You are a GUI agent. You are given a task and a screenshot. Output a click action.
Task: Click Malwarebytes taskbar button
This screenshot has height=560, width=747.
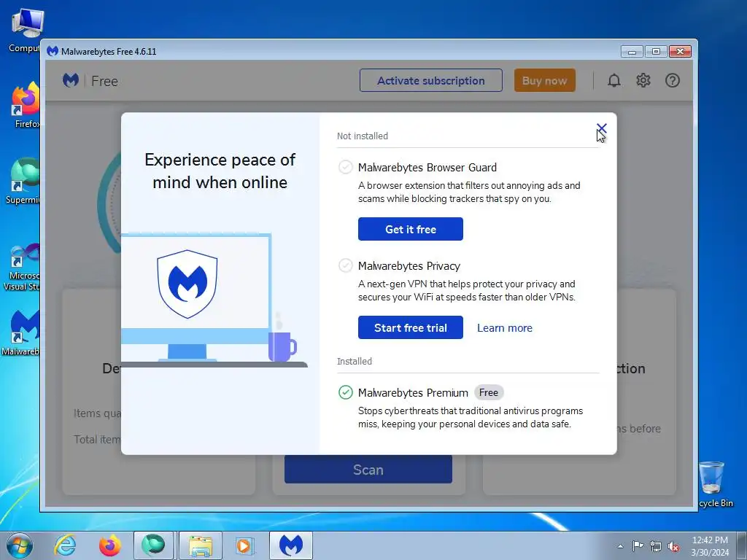(291, 545)
